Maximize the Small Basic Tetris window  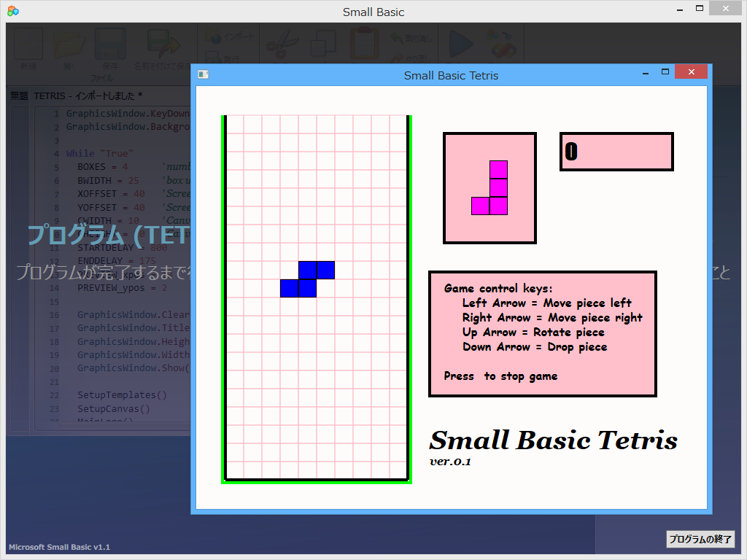point(665,72)
